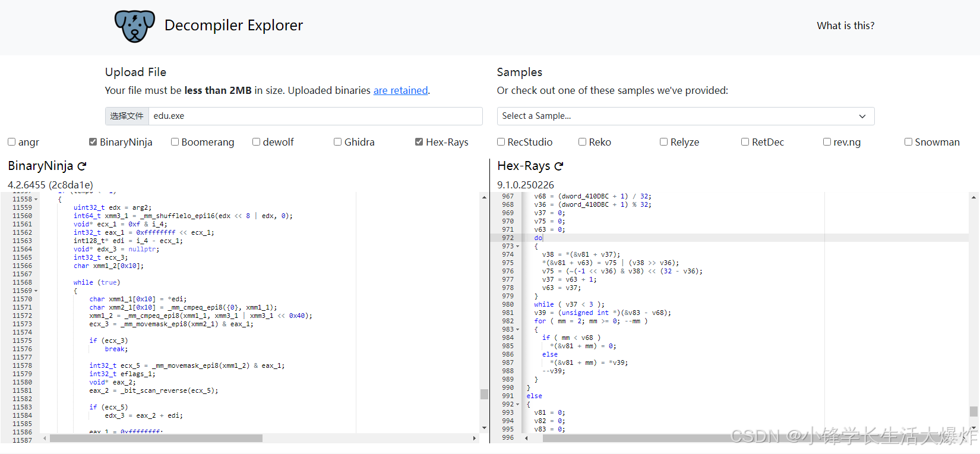
Task: Click Hex-Rays line number 981
Action: click(508, 313)
